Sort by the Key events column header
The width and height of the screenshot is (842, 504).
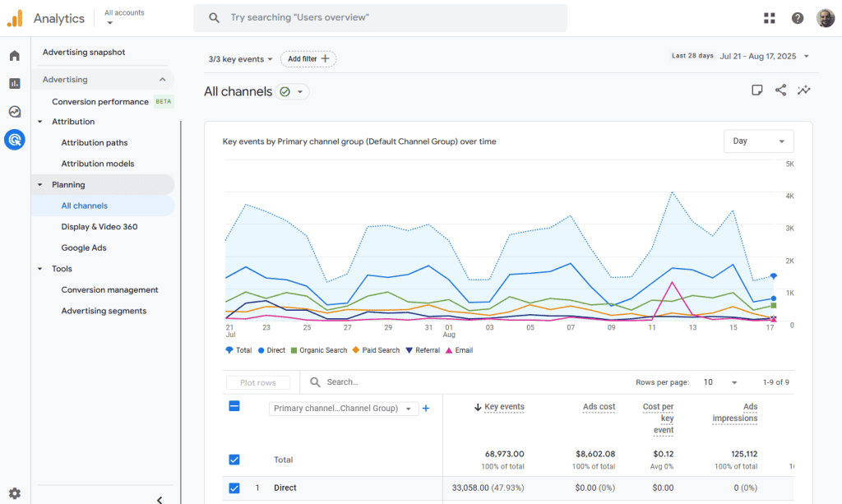click(x=503, y=407)
